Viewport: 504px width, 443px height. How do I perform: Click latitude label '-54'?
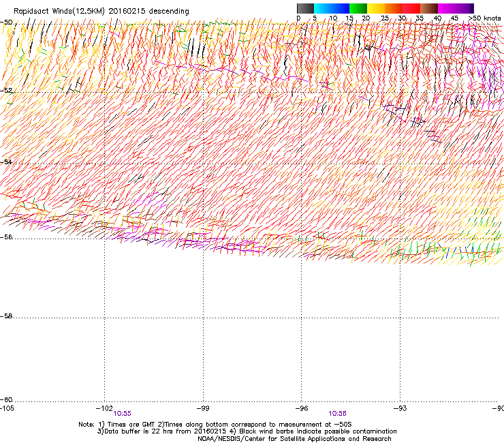tap(6, 162)
